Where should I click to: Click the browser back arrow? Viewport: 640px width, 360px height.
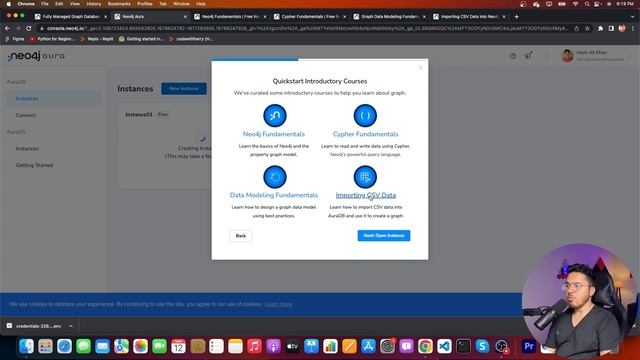(7, 28)
